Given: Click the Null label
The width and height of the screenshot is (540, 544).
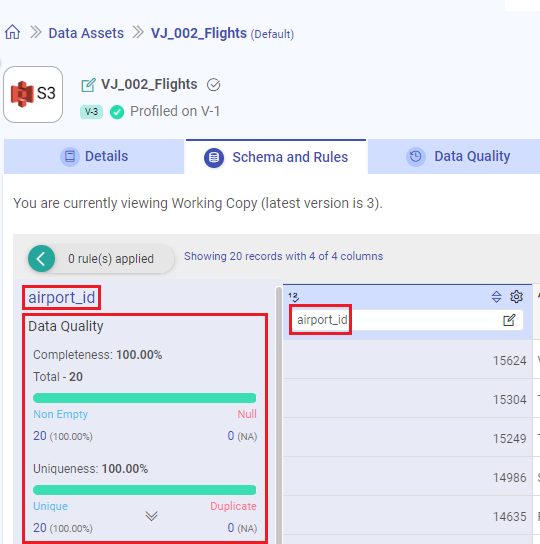Looking at the screenshot, I should 247,414.
